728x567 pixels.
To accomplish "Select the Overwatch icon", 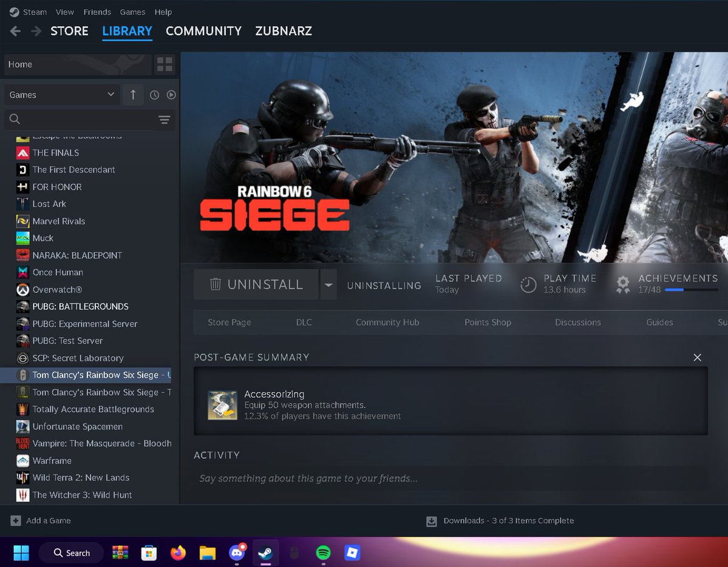I will coord(22,290).
